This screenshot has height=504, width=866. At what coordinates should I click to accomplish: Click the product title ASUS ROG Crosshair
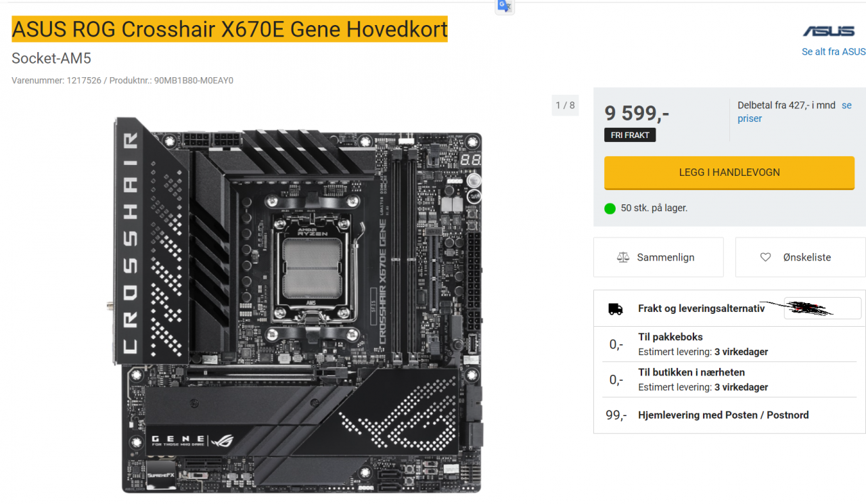(230, 30)
